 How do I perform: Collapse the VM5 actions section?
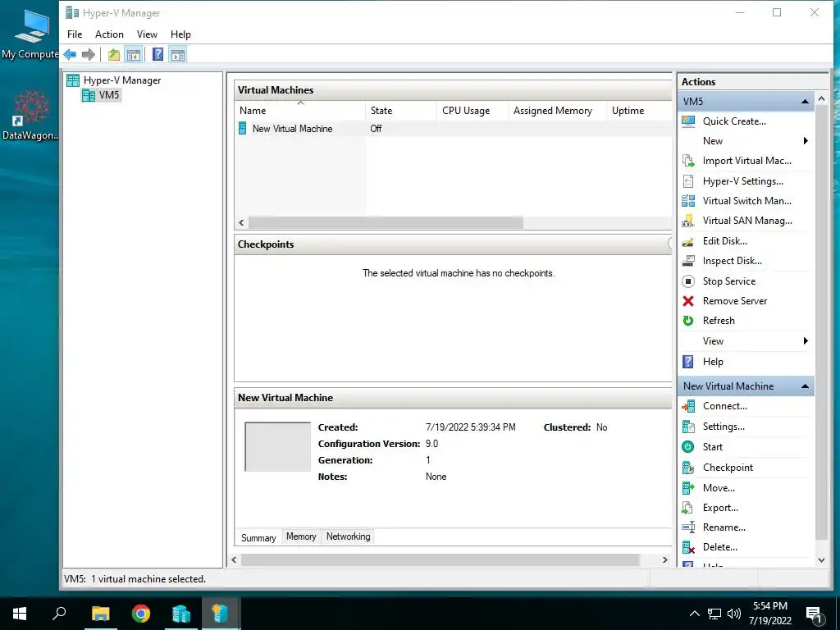(805, 101)
